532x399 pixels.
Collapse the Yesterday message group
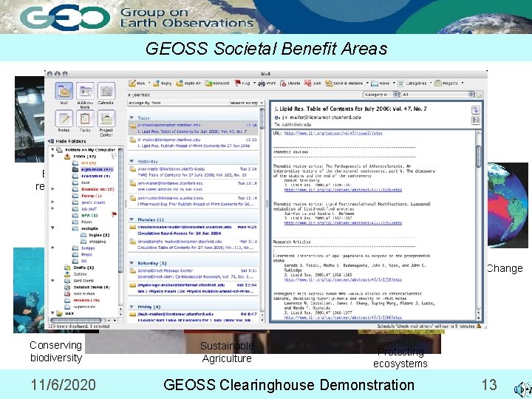[x=132, y=162]
